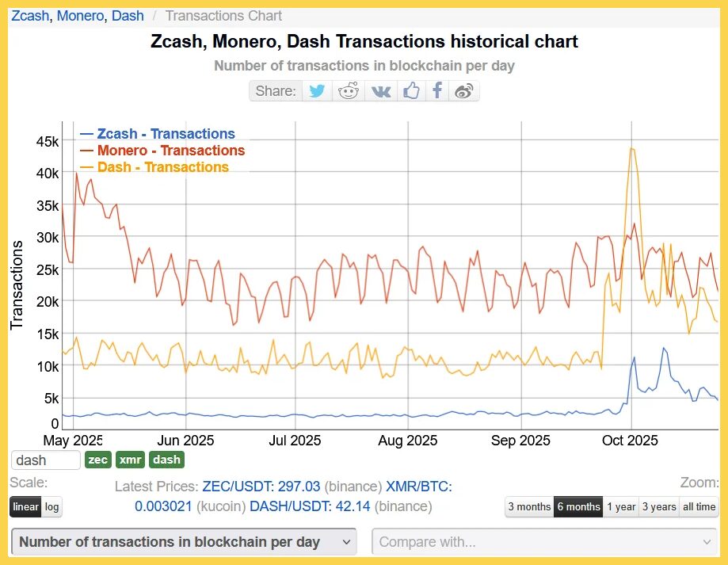Hide Monero - Transactions via legend entry

point(171,150)
